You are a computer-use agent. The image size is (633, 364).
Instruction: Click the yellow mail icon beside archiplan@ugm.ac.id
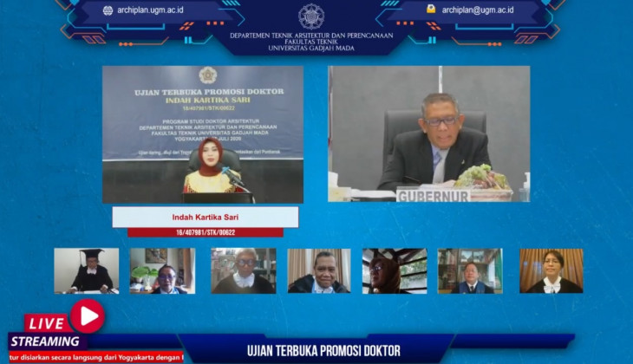pyautogui.click(x=431, y=9)
